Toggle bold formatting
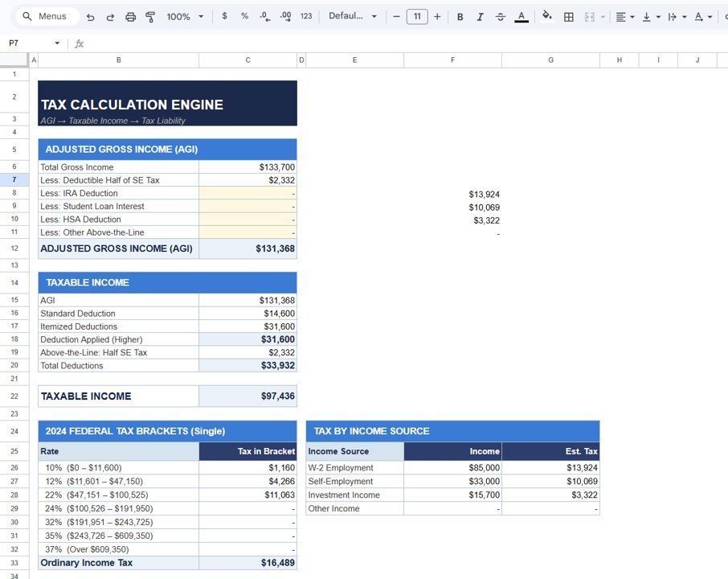This screenshot has width=728, height=579. coord(460,15)
